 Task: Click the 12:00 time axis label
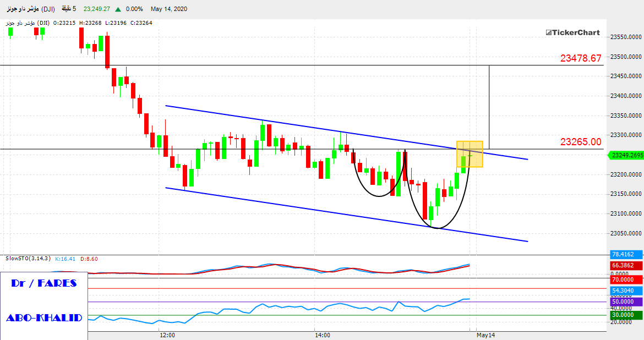pyautogui.click(x=167, y=335)
